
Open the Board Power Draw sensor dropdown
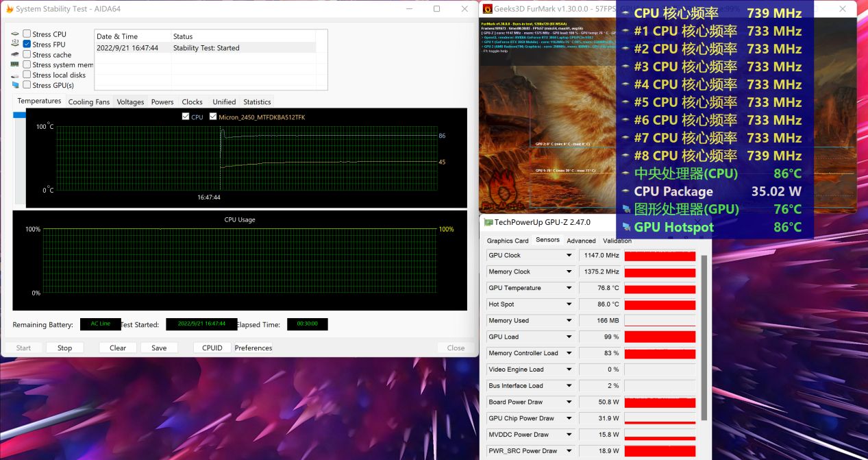(x=569, y=402)
